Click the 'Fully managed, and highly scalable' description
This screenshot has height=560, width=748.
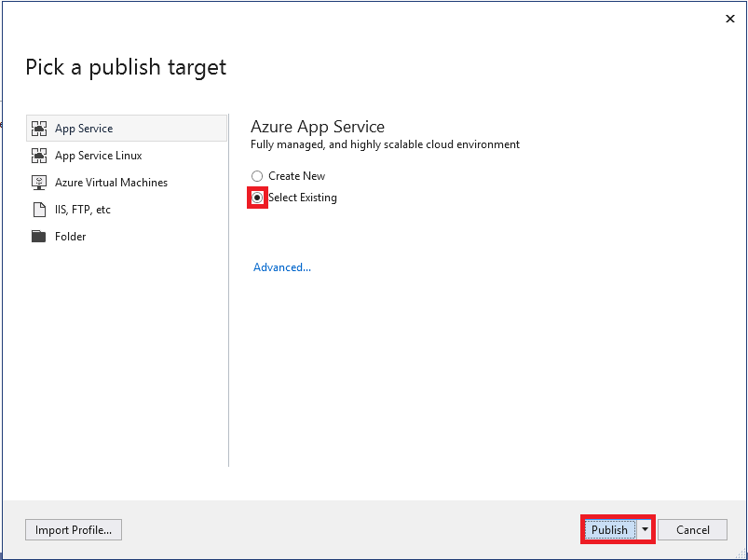385,144
